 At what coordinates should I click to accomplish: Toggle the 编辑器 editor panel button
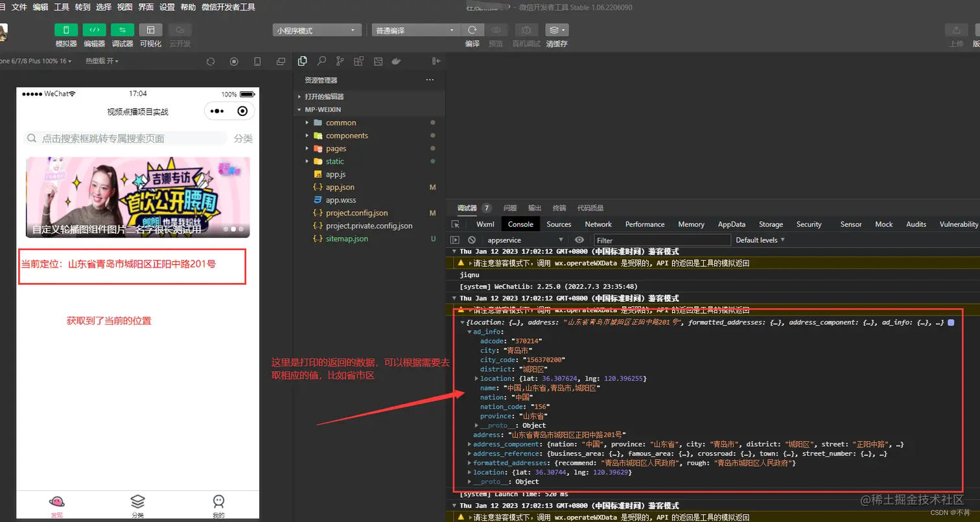[x=94, y=30]
